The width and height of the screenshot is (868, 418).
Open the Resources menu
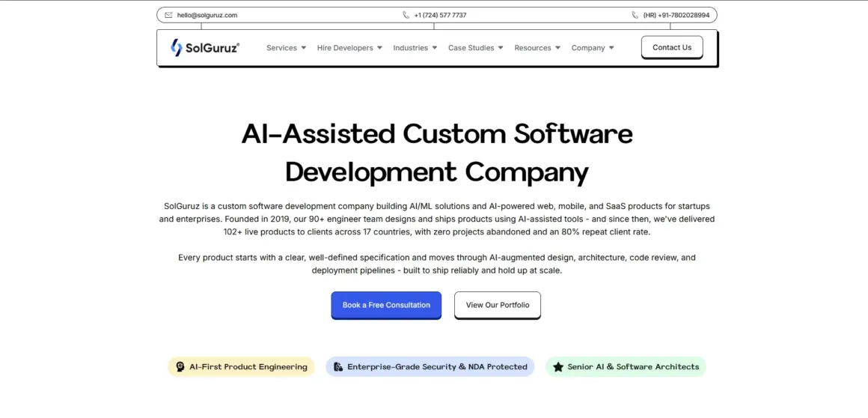pyautogui.click(x=533, y=48)
